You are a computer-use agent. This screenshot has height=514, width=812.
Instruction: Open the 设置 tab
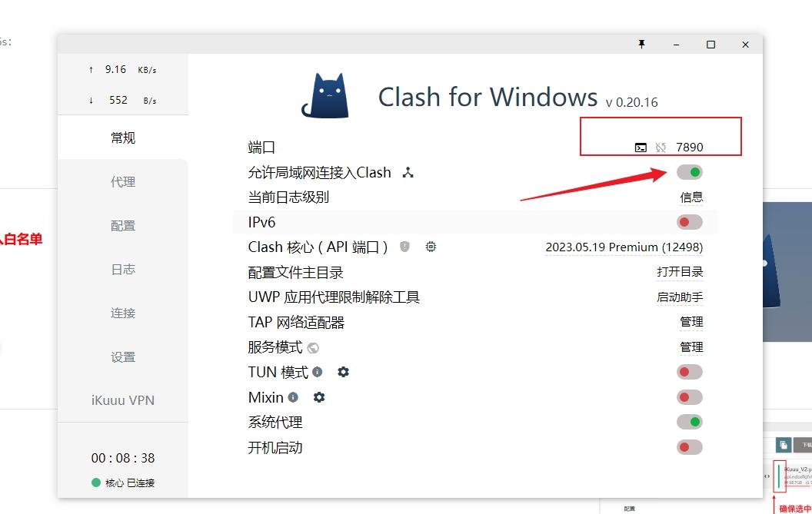pyautogui.click(x=123, y=357)
